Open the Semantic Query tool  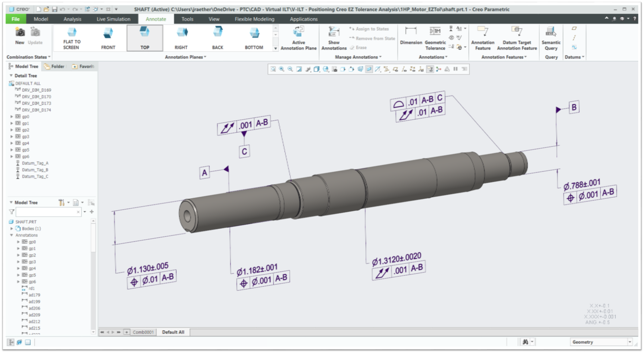[x=551, y=38]
